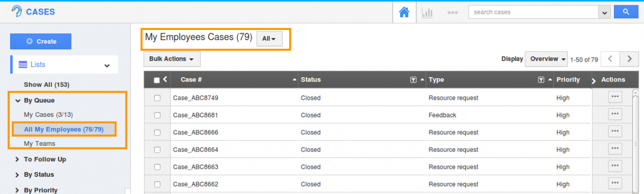Open the All filter dropdown

[x=269, y=39]
